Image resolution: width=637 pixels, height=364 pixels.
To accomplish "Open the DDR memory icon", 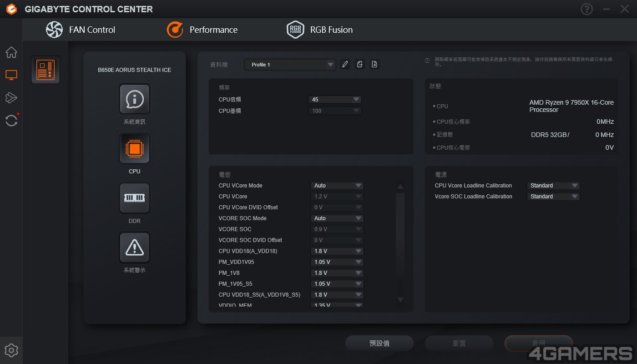I will (x=135, y=198).
